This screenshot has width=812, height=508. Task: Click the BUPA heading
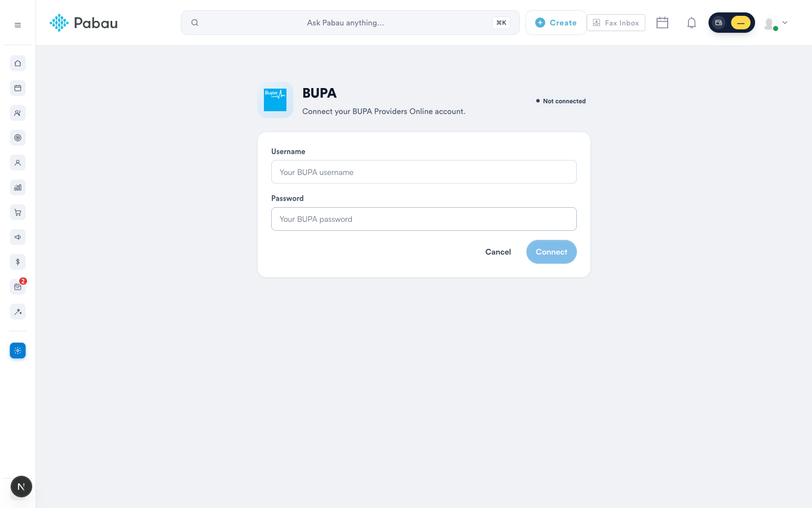click(319, 93)
